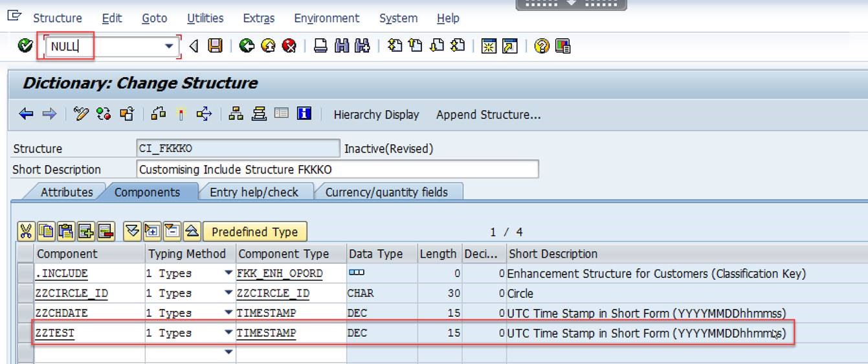Click the Save floppy disk icon
Screen dimensions: 868x364
pos(215,46)
